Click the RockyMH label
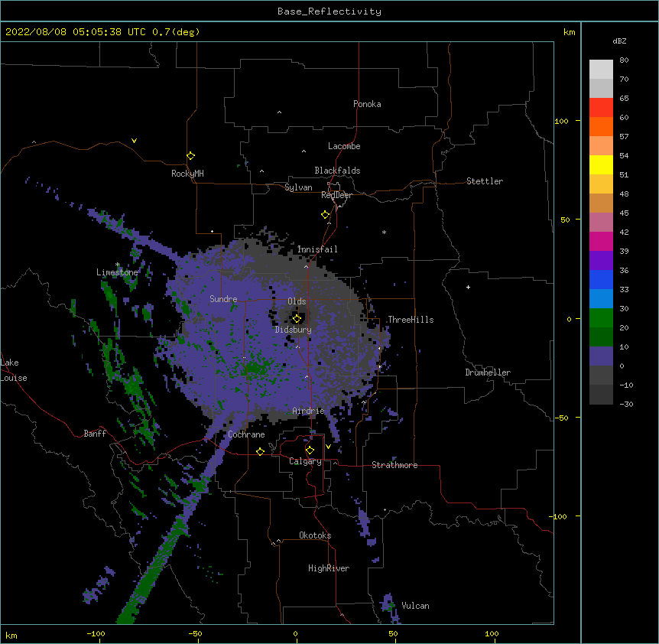This screenshot has width=659, height=644. (187, 174)
